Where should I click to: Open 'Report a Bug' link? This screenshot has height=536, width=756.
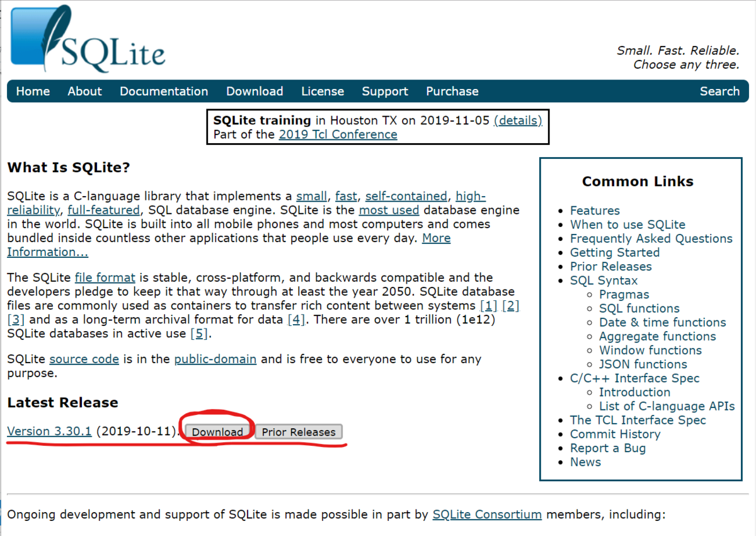(x=608, y=448)
